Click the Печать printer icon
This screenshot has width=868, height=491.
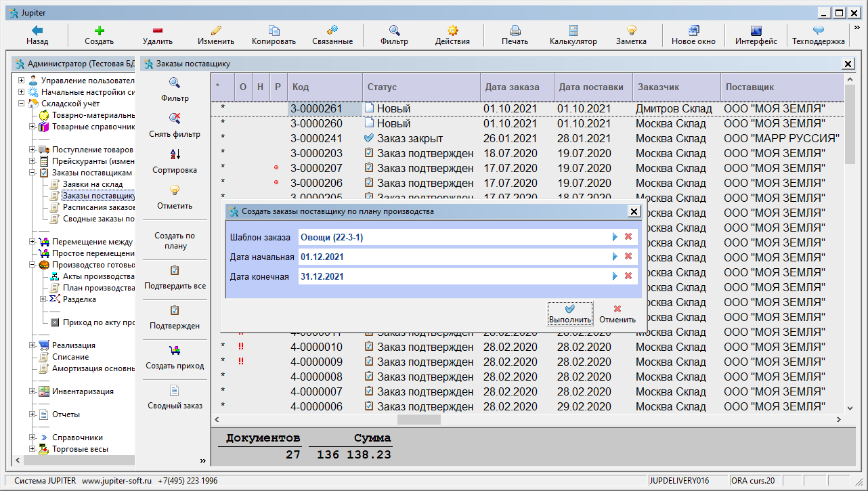point(515,30)
